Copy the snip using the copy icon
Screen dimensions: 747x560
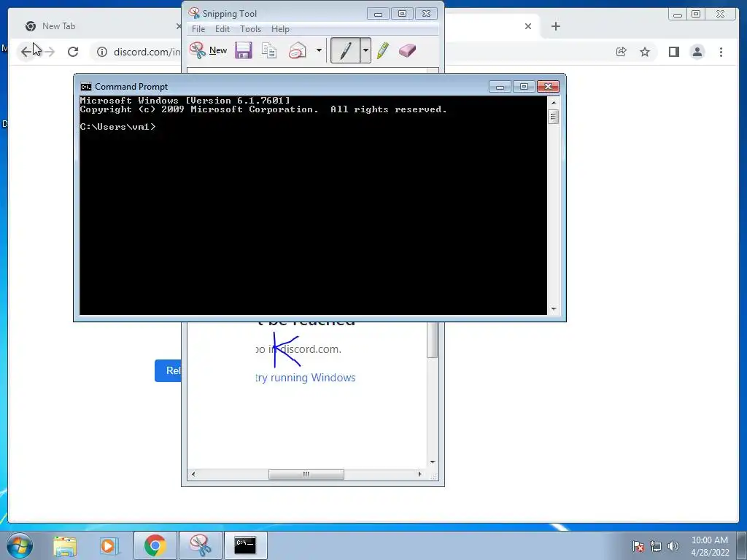[x=269, y=50]
